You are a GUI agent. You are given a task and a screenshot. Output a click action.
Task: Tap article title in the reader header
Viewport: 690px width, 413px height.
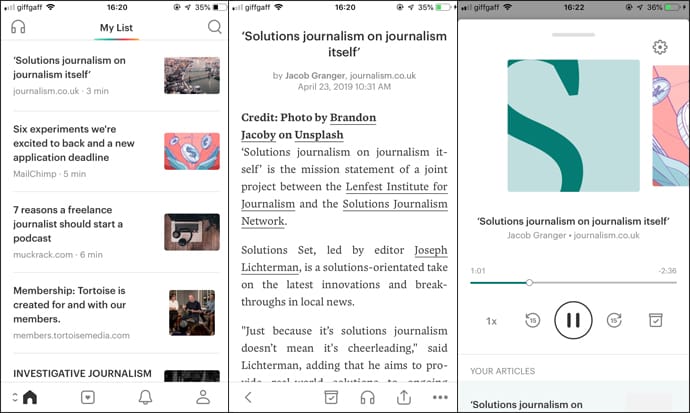tap(344, 44)
